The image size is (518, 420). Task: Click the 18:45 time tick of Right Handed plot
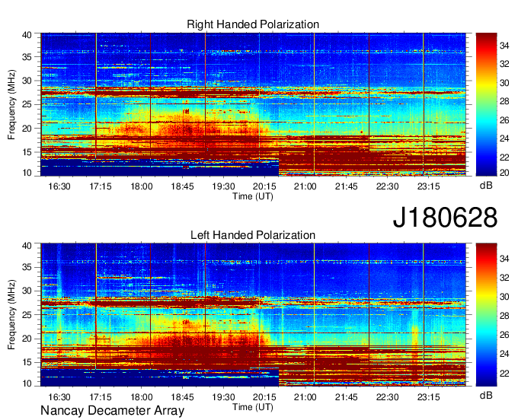point(182,186)
